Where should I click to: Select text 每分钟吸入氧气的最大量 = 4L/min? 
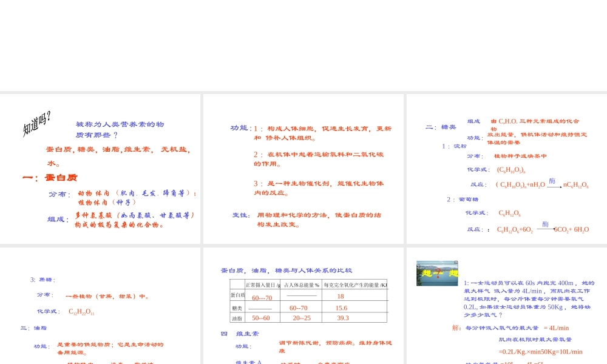(x=517, y=328)
